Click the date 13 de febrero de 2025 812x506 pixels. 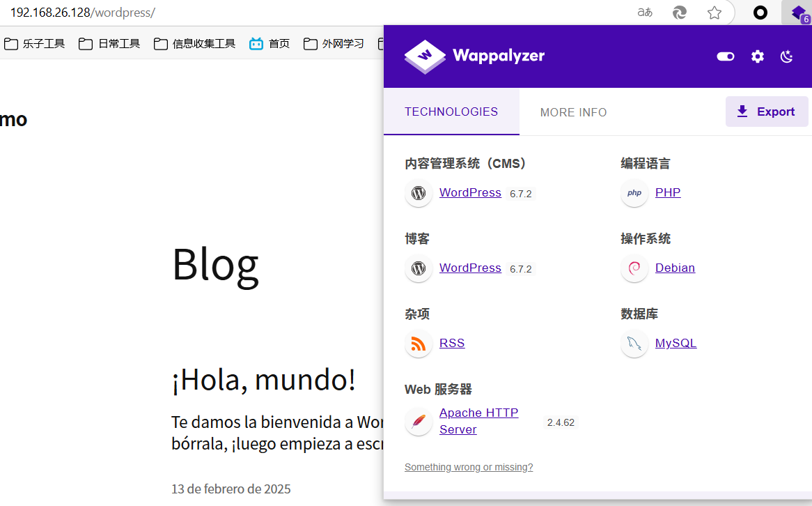coord(231,489)
